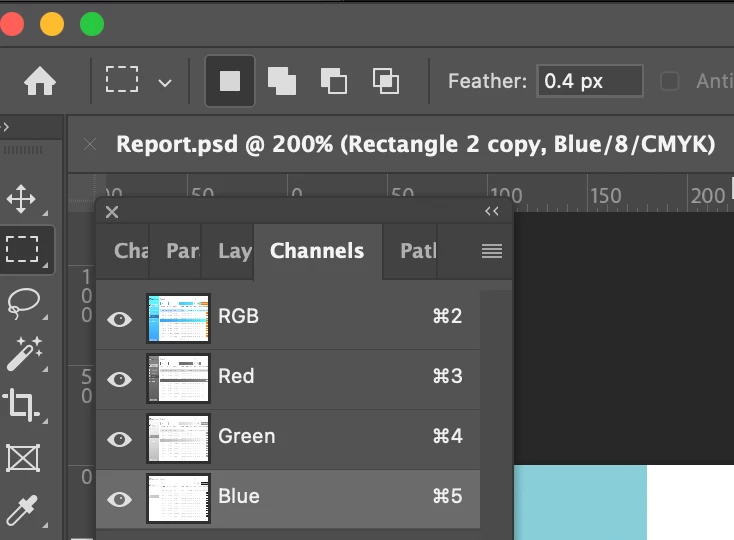734x540 pixels.
Task: Select the Frame tool
Action: [x=23, y=458]
